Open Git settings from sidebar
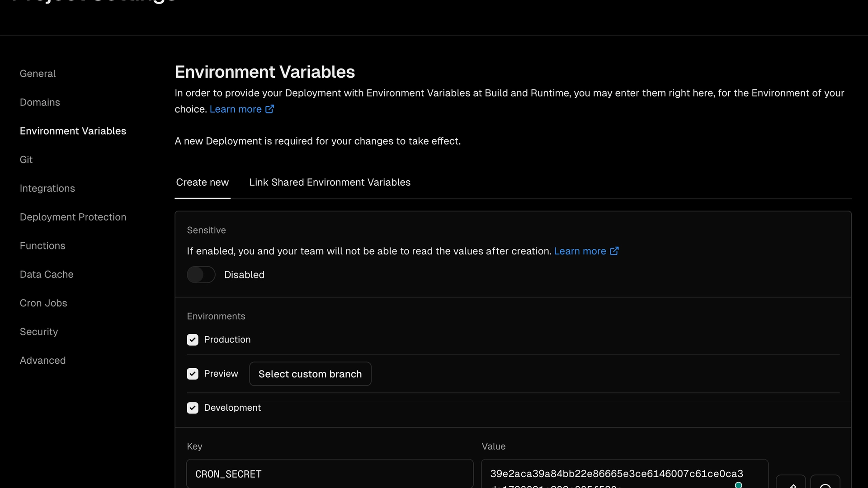The image size is (868, 488). coord(26,160)
